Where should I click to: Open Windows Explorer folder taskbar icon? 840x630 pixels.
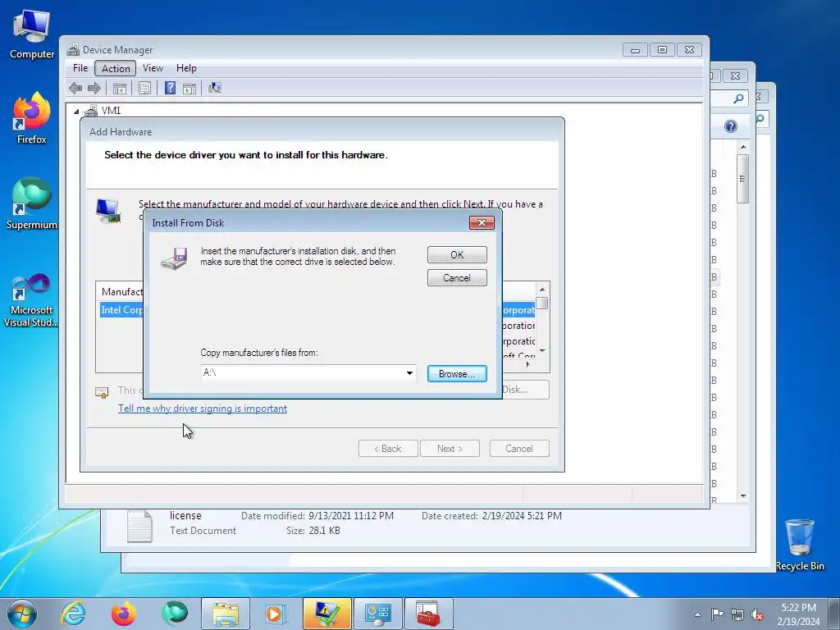click(x=226, y=614)
